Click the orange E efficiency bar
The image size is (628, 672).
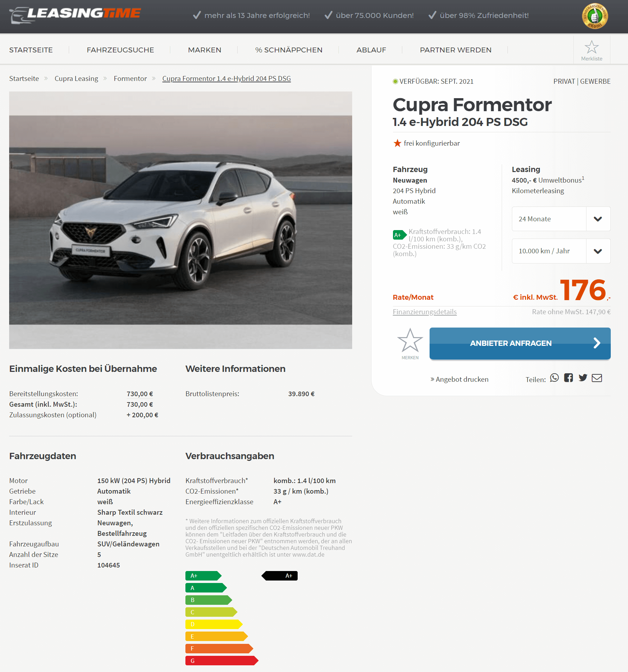[217, 636]
